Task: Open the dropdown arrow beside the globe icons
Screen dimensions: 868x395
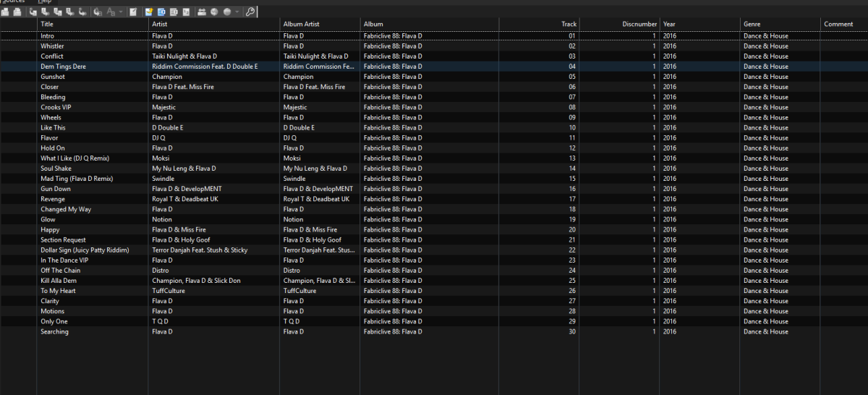Action: 237,12
